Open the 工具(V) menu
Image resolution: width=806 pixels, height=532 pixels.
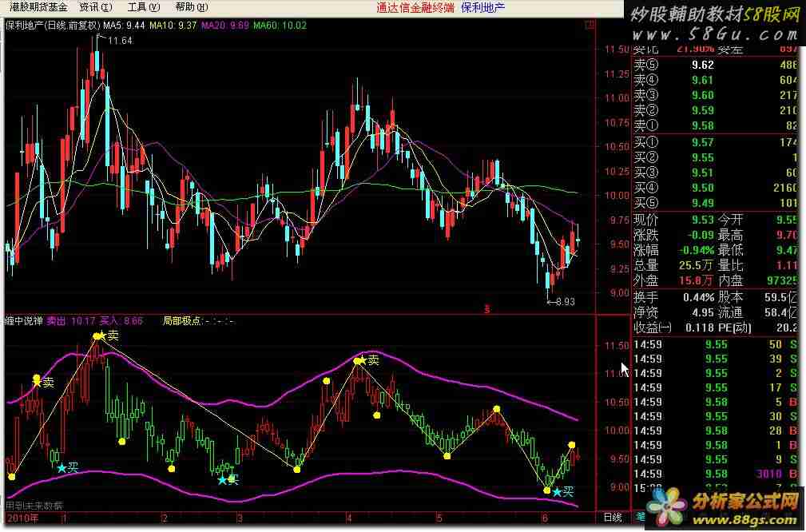(144, 7)
